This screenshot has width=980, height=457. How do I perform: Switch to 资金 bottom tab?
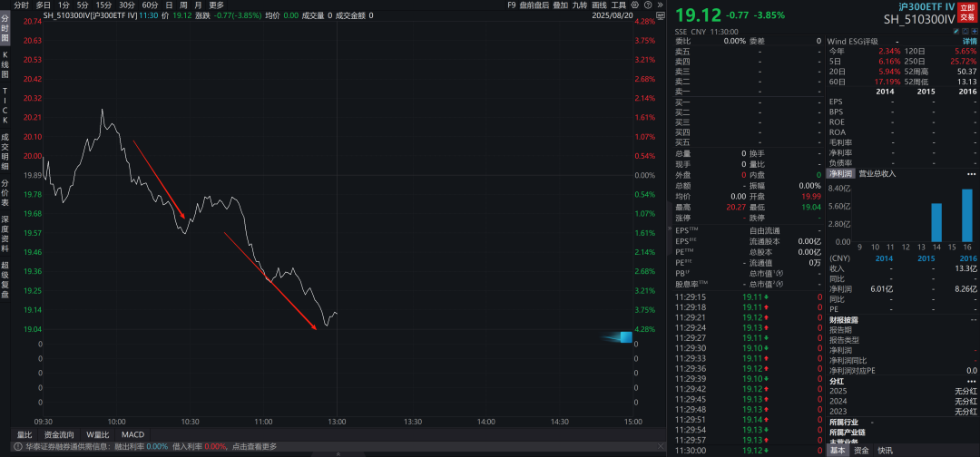861,450
